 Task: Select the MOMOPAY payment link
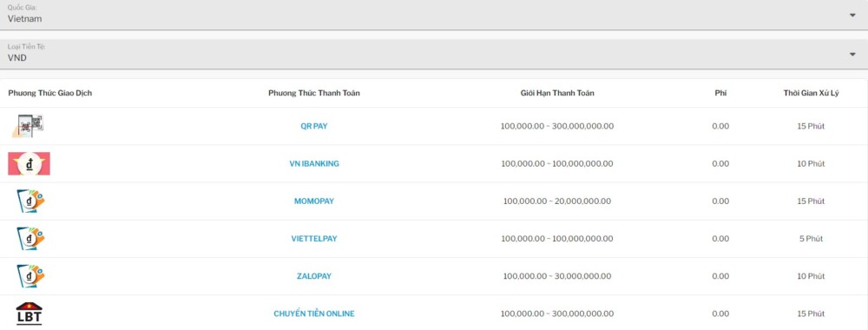314,201
